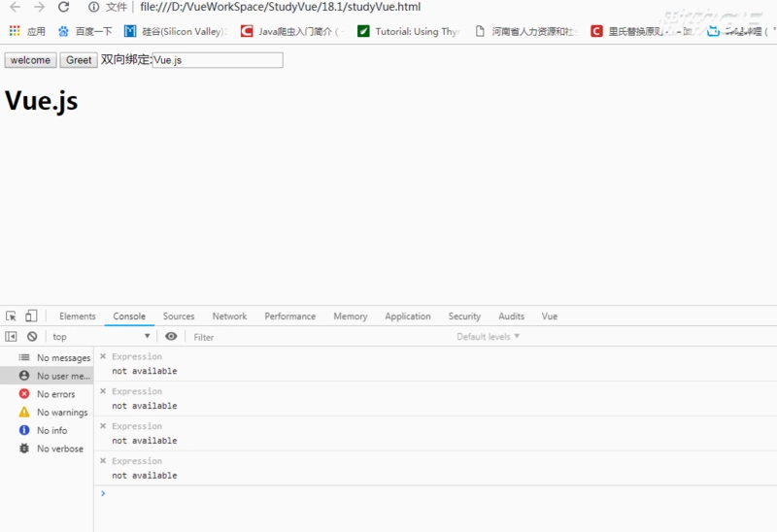This screenshot has height=532, width=777.
Task: Filter console by No warnings
Action: tap(61, 413)
